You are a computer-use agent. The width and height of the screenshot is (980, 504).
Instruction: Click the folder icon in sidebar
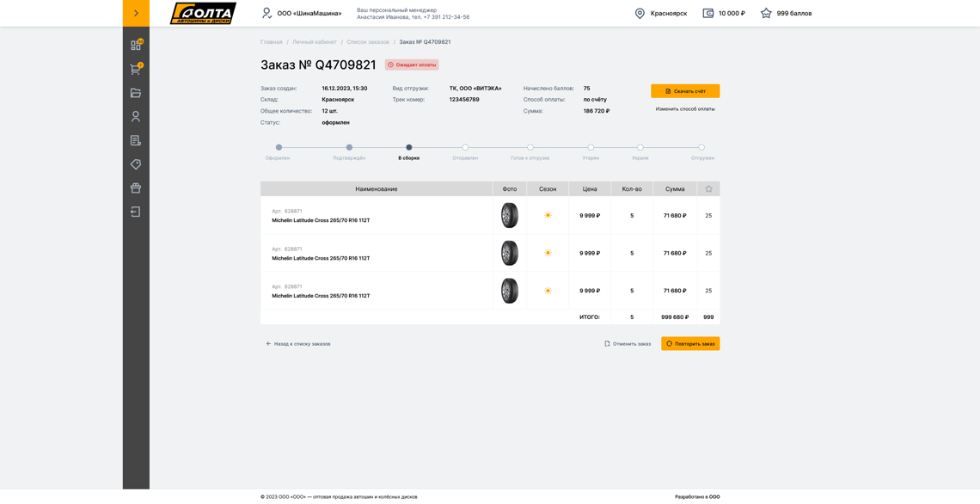(136, 93)
